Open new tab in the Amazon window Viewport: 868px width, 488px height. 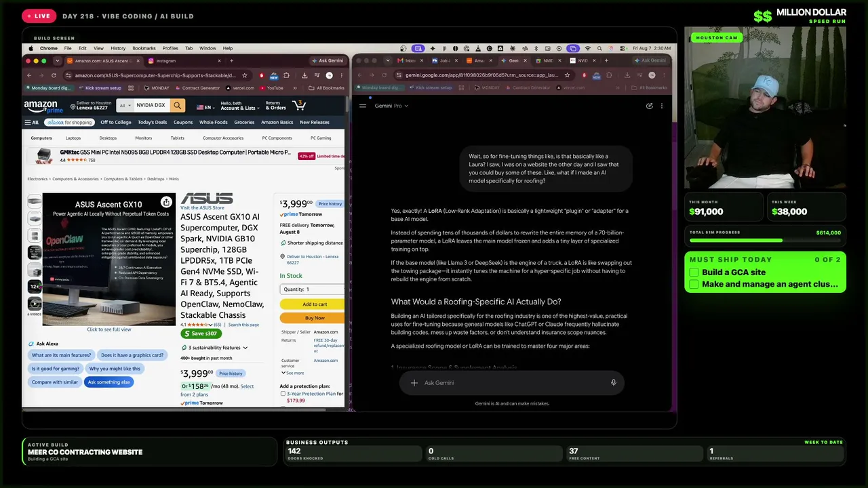pyautogui.click(x=231, y=61)
